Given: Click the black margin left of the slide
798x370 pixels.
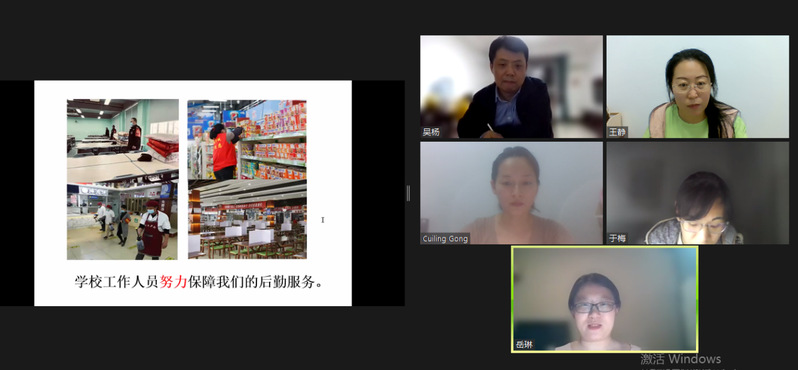Looking at the screenshot, I should 17,193.
